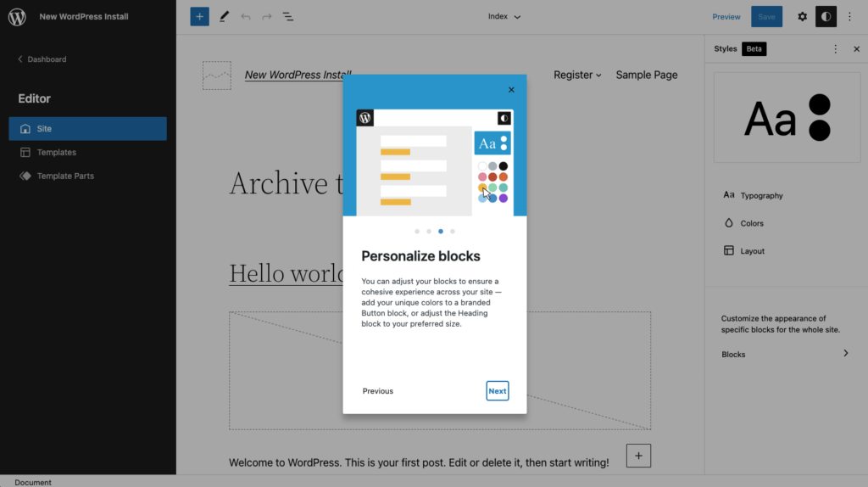Click the WordPress logo in the sidebar
Screen dimensions: 868x487
17,17
